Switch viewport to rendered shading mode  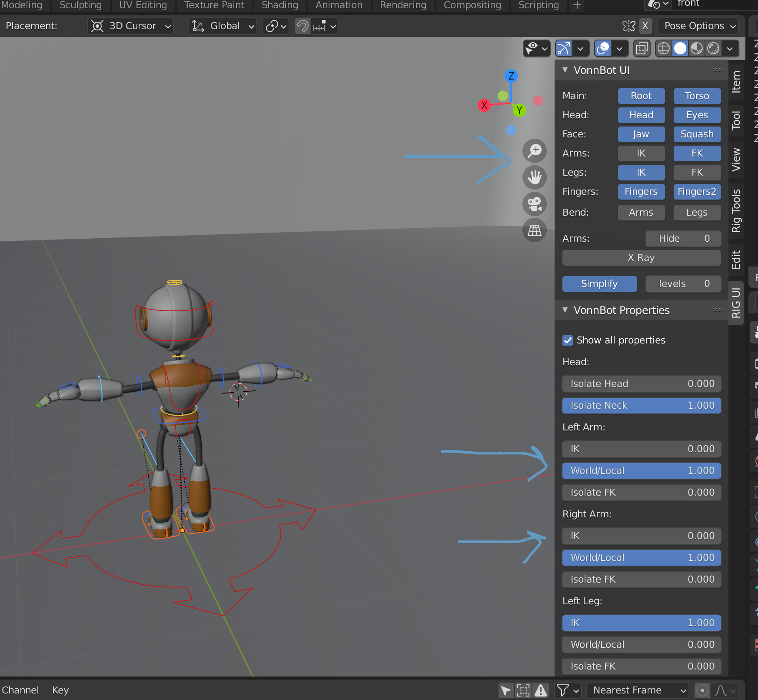[x=714, y=49]
